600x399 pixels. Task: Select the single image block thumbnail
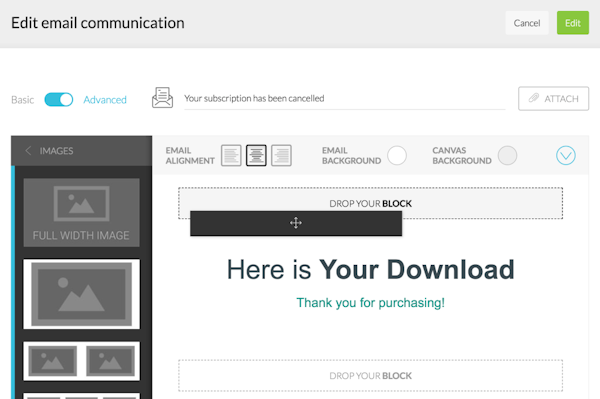[82, 294]
